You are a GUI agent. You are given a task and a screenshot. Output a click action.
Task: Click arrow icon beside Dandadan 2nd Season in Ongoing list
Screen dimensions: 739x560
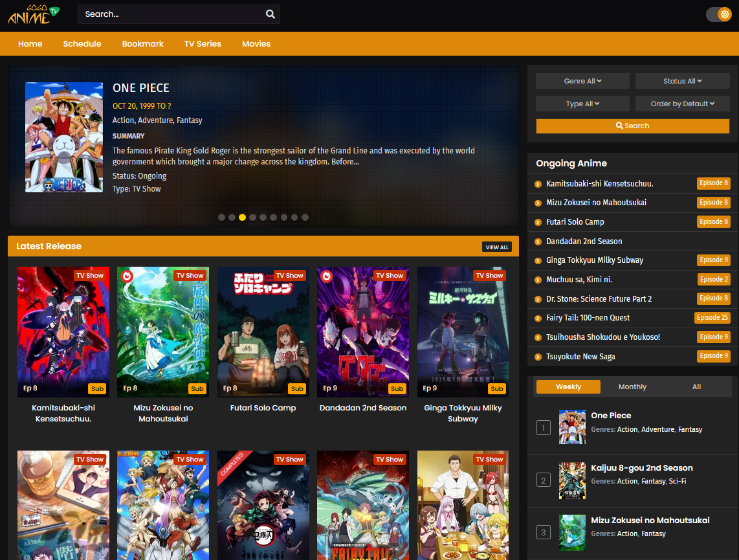(538, 241)
